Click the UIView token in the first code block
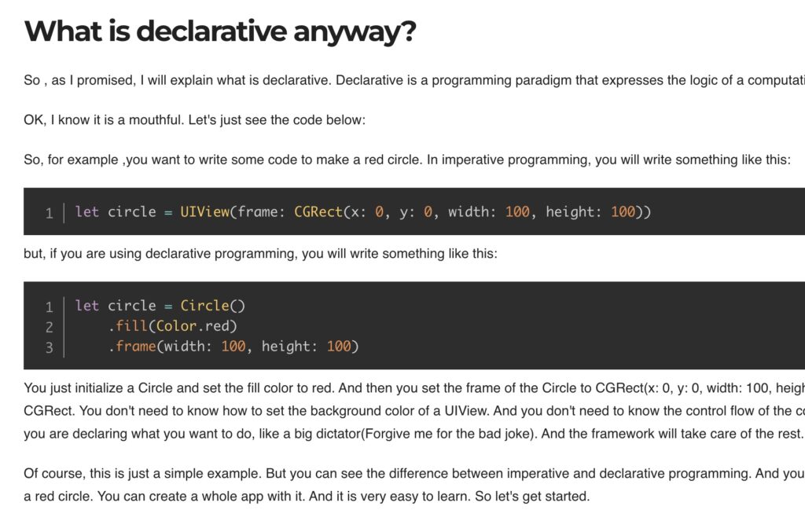The image size is (805, 532). coord(205,211)
